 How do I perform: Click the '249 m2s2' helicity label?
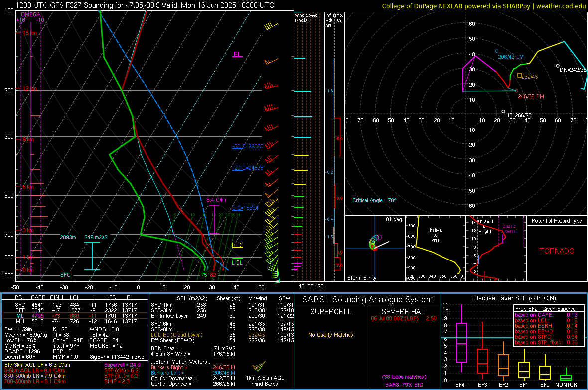pyautogui.click(x=96, y=237)
